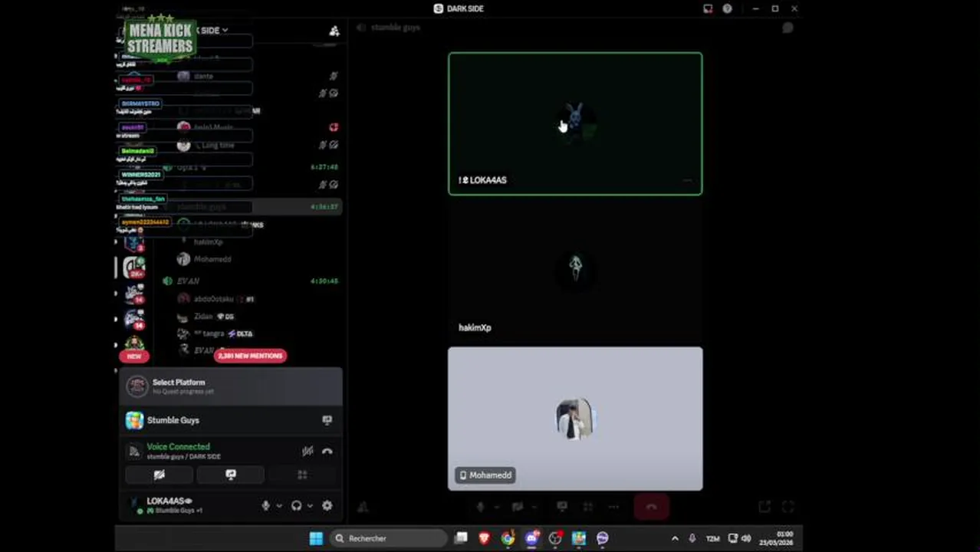Image resolution: width=980 pixels, height=552 pixels.
Task: Open activities in call control bar
Action: click(x=588, y=507)
